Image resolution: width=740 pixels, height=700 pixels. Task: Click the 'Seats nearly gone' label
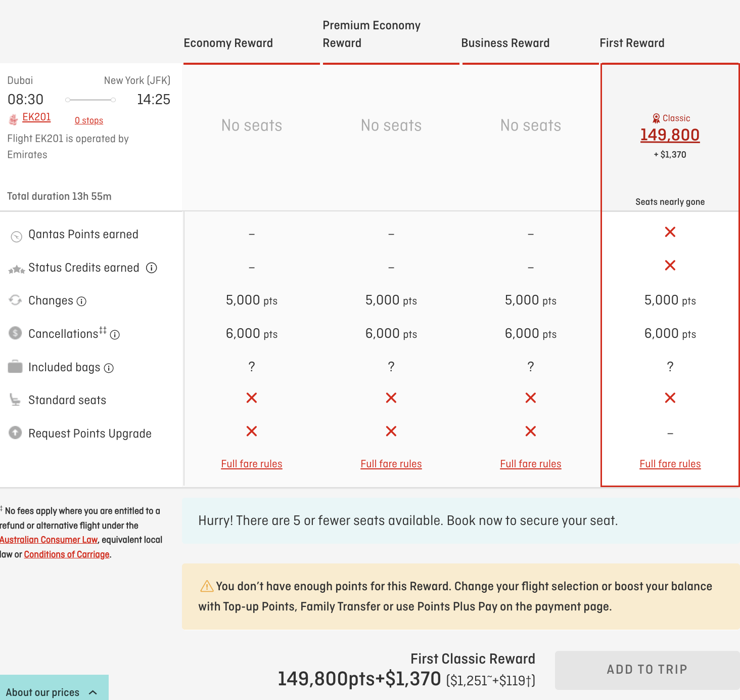click(670, 202)
